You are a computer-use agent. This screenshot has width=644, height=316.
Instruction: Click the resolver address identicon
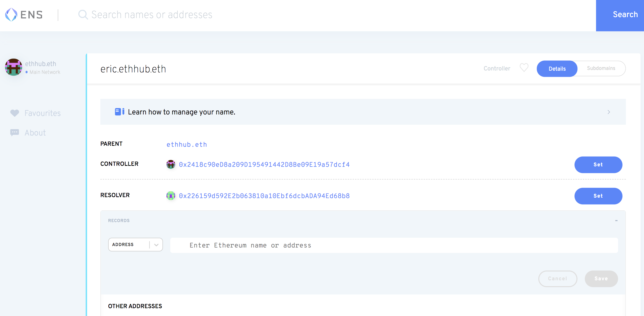(171, 196)
